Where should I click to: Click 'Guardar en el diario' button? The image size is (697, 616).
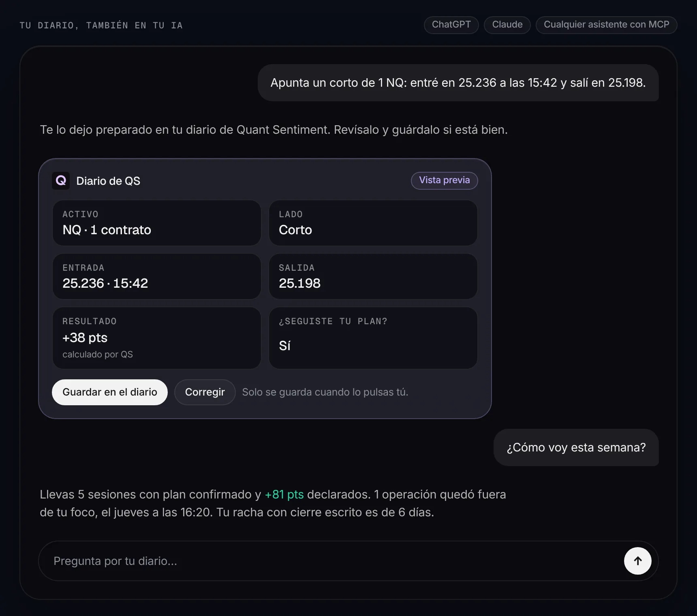[110, 392]
